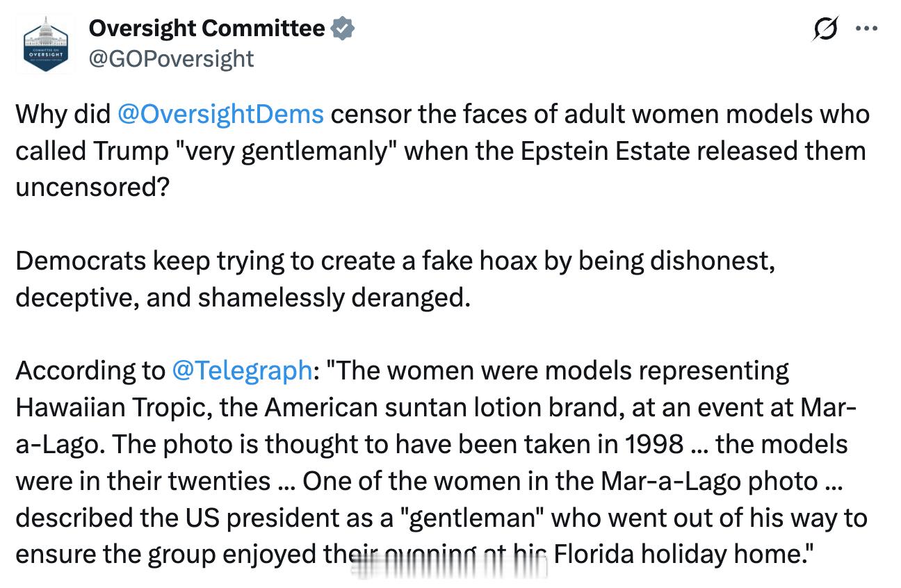This screenshot has width=901, height=588.
Task: Click the Oversight Committee Capitol dome avatar
Action: click(45, 43)
